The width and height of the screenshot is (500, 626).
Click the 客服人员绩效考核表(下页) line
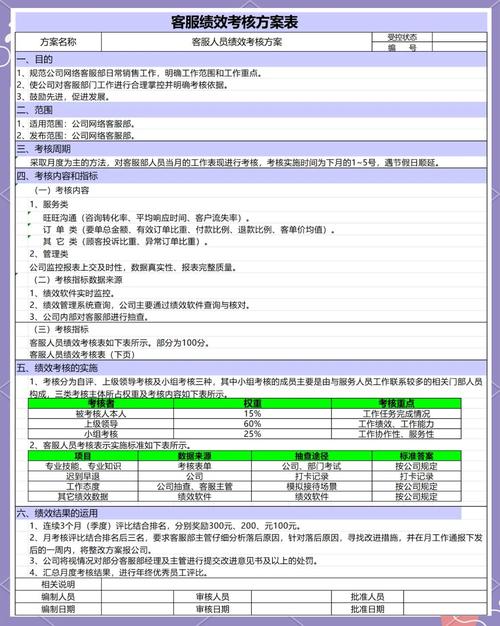point(82,355)
